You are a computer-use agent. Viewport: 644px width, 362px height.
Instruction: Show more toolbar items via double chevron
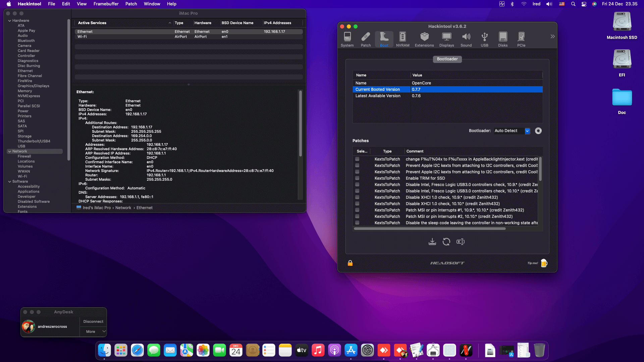pyautogui.click(x=552, y=36)
